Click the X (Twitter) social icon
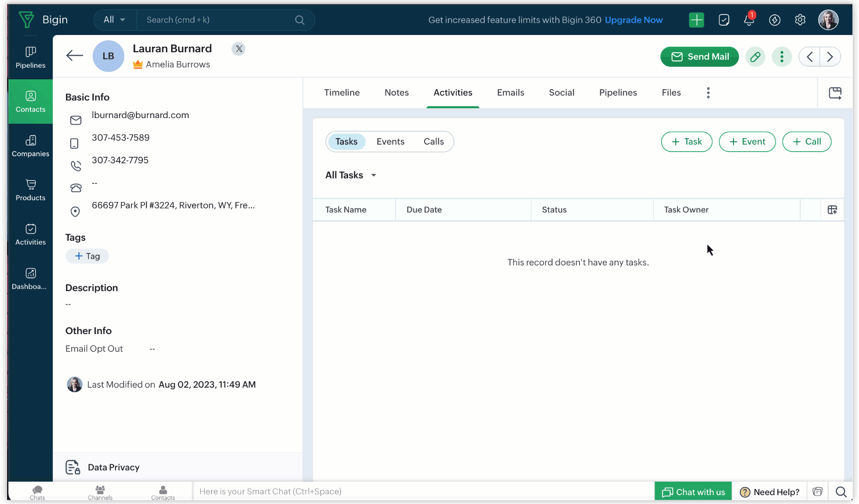859x504 pixels. point(238,49)
